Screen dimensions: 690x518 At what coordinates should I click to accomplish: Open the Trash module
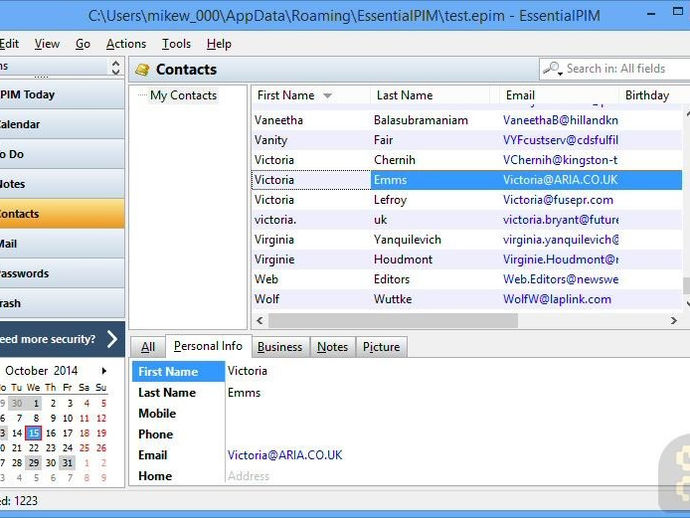click(x=62, y=303)
